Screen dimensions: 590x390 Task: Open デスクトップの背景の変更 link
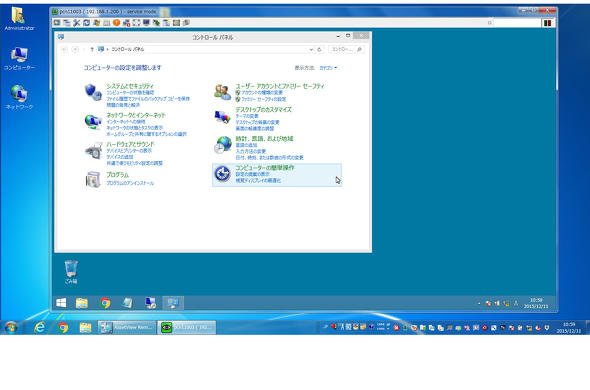click(257, 122)
